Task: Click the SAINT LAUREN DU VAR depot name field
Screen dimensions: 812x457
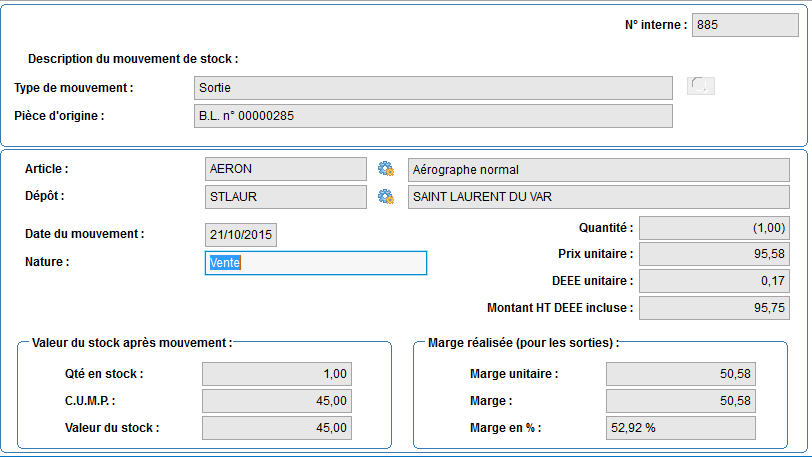Action: 599,197
